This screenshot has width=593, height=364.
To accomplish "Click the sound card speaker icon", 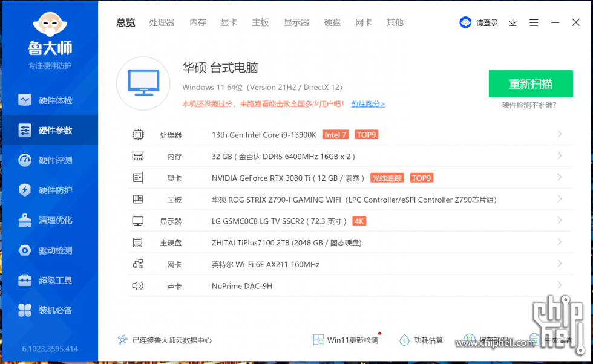I will 138,285.
